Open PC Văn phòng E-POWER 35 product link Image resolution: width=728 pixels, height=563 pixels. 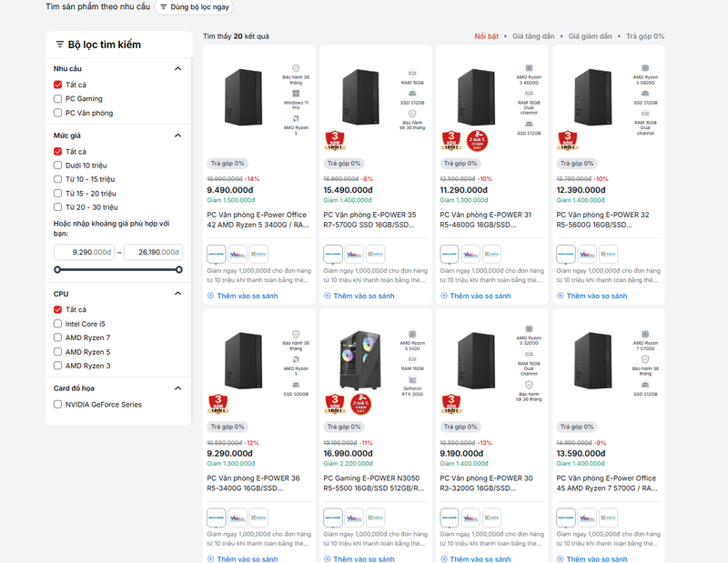coord(369,219)
